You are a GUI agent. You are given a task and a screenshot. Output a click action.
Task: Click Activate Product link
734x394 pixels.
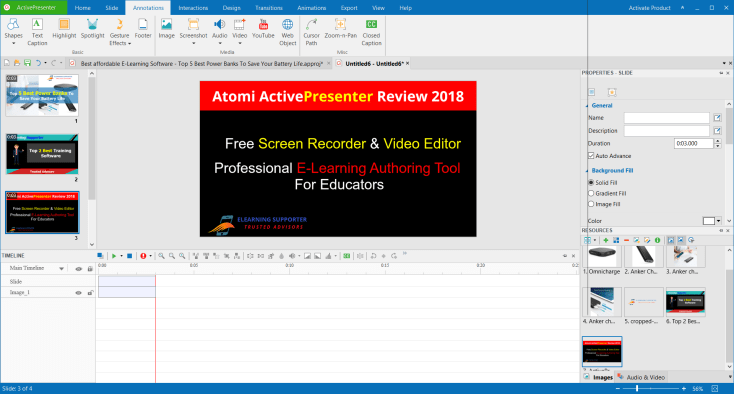pyautogui.click(x=649, y=7)
